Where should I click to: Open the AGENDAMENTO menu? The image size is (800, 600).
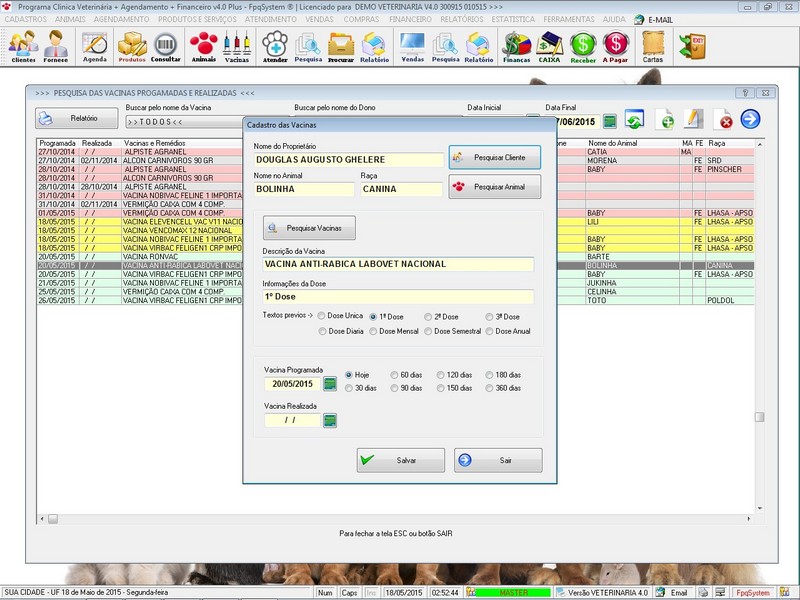tap(121, 19)
